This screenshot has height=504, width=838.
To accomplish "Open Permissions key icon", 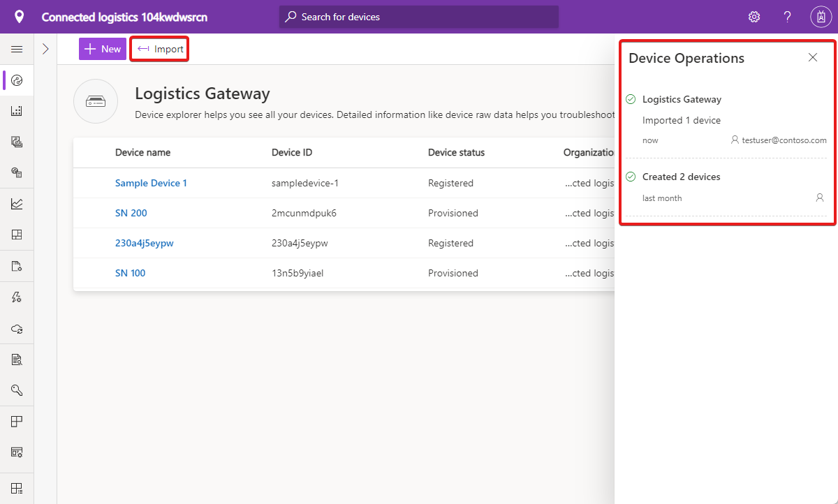I will (x=17, y=390).
